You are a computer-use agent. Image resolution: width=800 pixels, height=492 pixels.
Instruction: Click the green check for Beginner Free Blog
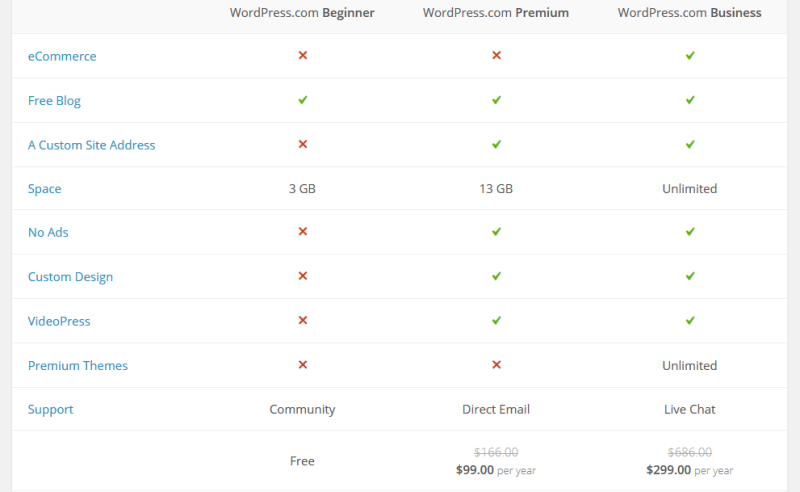click(303, 100)
